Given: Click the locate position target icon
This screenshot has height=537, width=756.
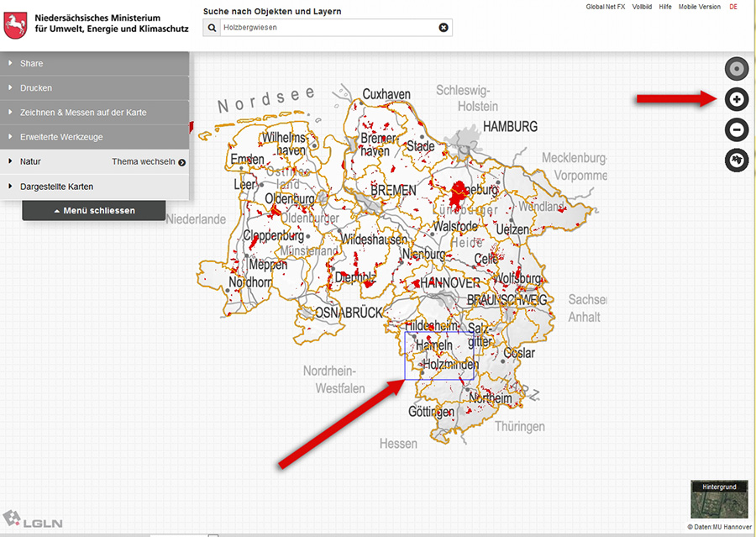Looking at the screenshot, I should coord(737,69).
